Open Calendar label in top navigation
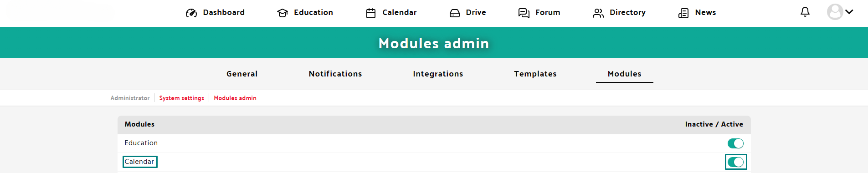The width and height of the screenshot is (868, 173). (400, 12)
